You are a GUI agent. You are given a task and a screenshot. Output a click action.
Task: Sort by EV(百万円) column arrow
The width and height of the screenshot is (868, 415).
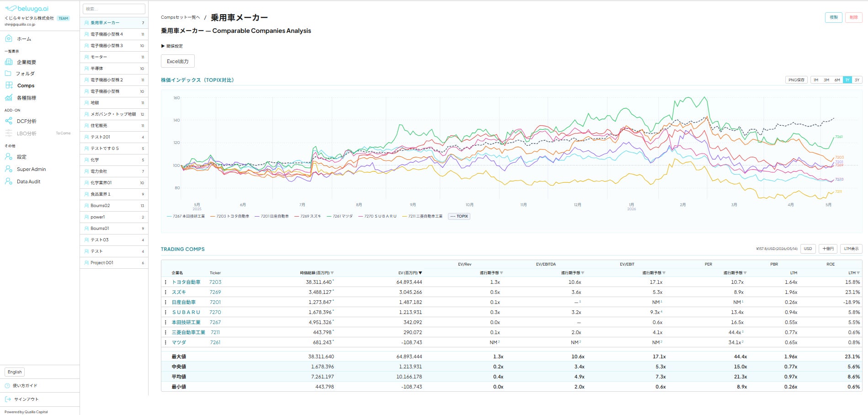click(421, 273)
